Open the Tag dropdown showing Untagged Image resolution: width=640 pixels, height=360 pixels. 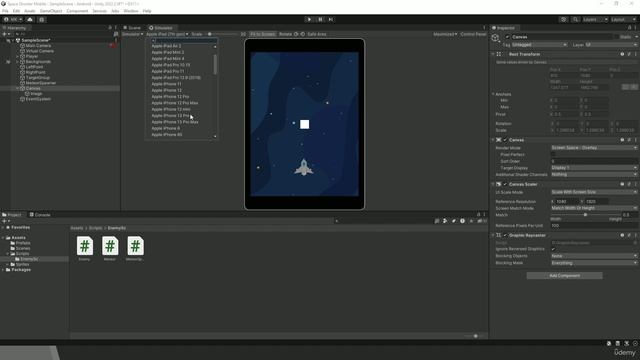[x=539, y=45]
